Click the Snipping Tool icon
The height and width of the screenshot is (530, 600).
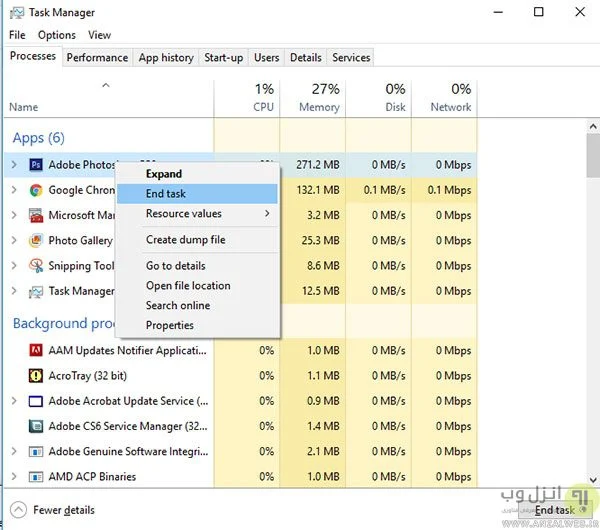[35, 266]
